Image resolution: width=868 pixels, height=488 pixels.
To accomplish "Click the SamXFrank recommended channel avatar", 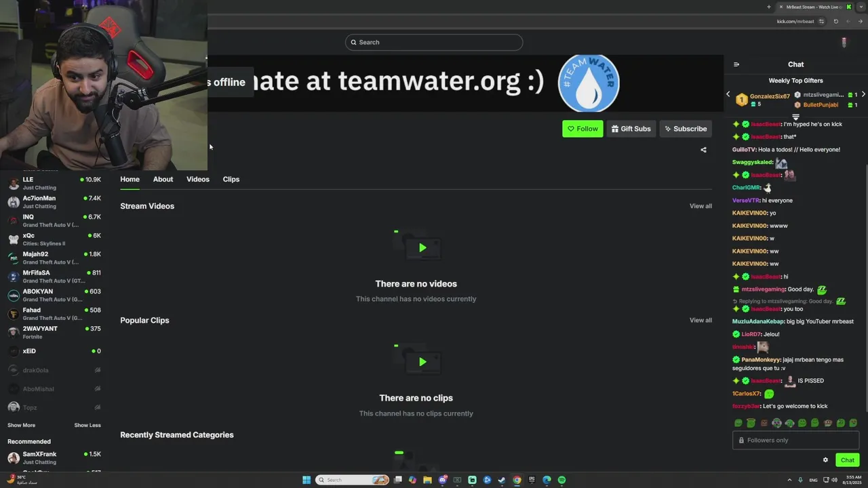I will [x=14, y=458].
